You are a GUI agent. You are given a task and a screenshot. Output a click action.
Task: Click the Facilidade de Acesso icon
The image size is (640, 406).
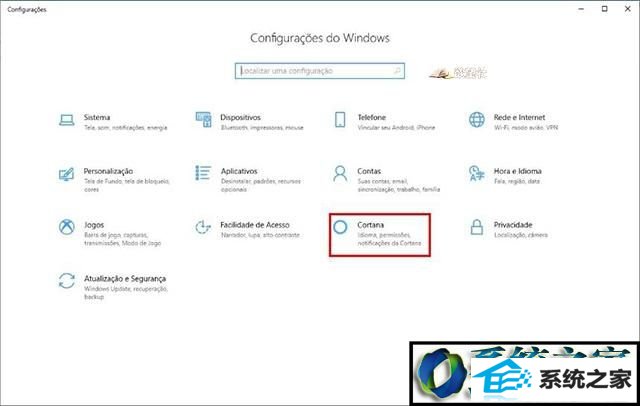(x=203, y=229)
